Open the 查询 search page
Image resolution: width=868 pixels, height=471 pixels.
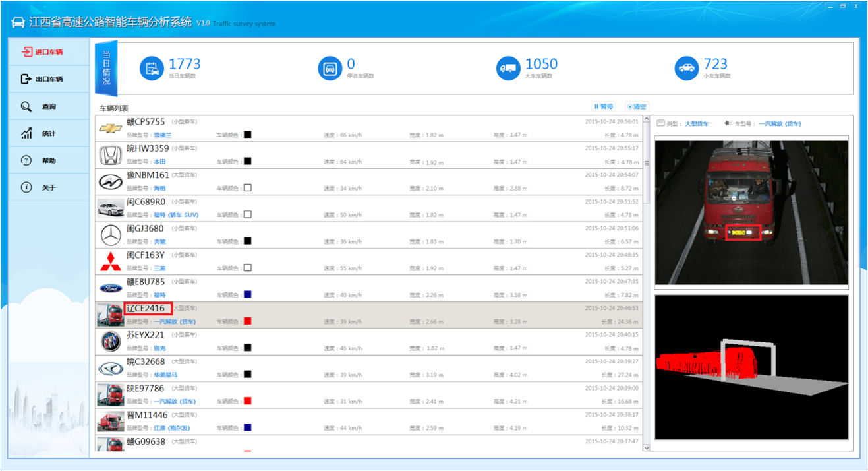pyautogui.click(x=49, y=106)
